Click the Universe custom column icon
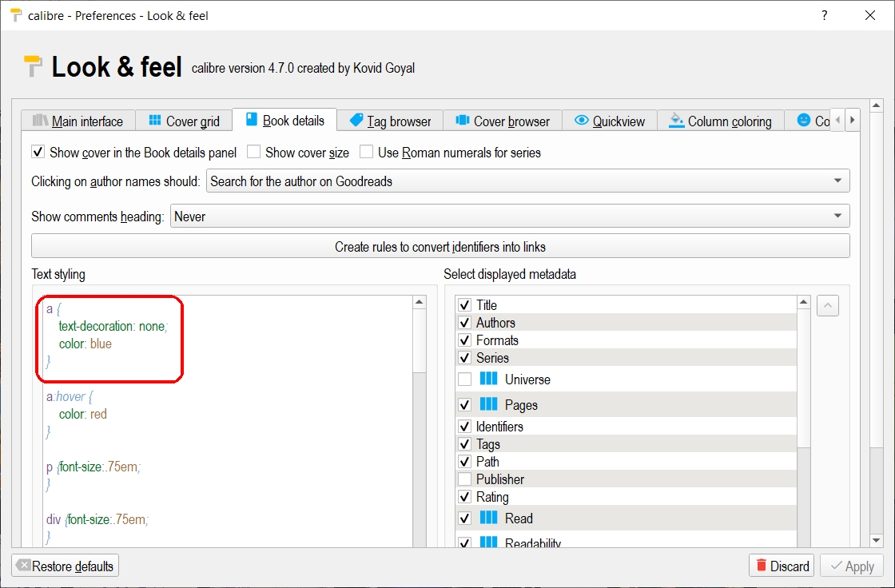Screen dimensions: 895x588 (x=488, y=379)
